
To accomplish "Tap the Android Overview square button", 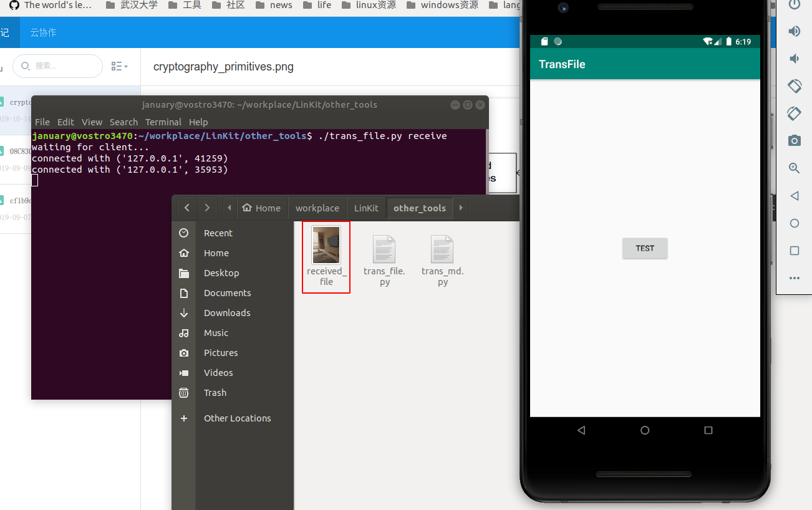I will coord(708,430).
